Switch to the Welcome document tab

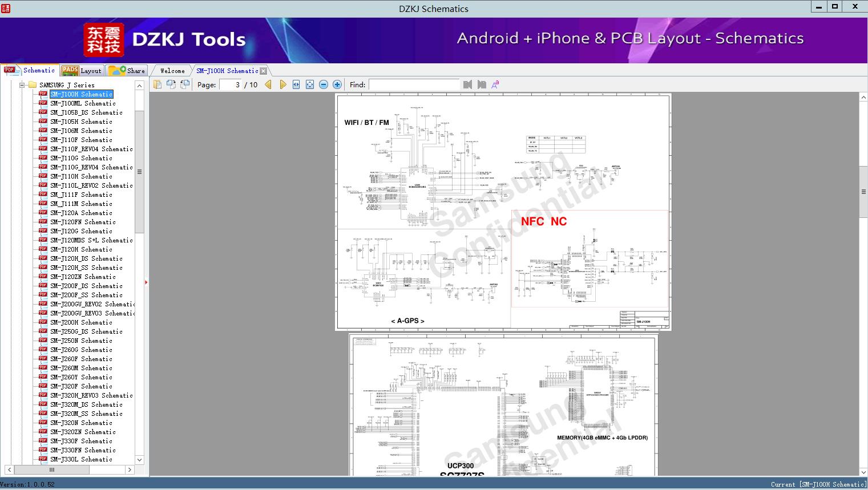click(x=172, y=71)
